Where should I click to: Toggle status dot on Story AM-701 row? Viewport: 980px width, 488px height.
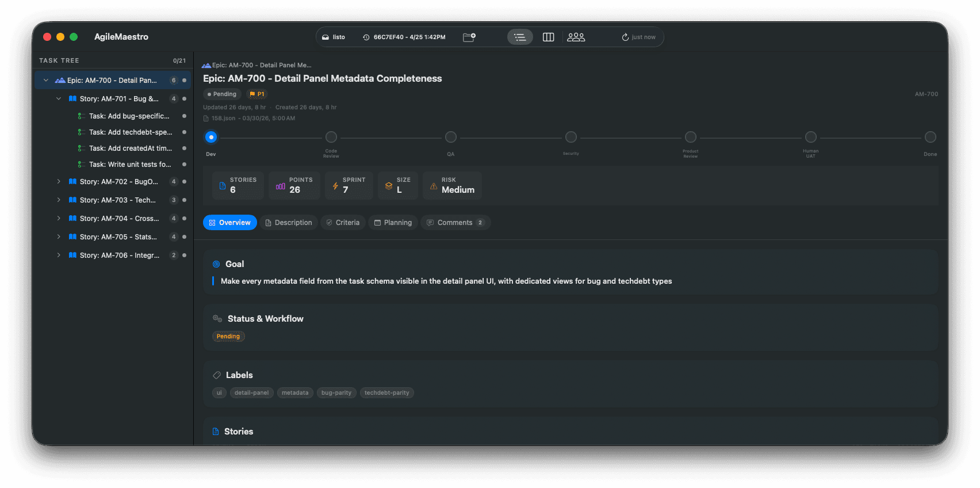[x=184, y=99]
